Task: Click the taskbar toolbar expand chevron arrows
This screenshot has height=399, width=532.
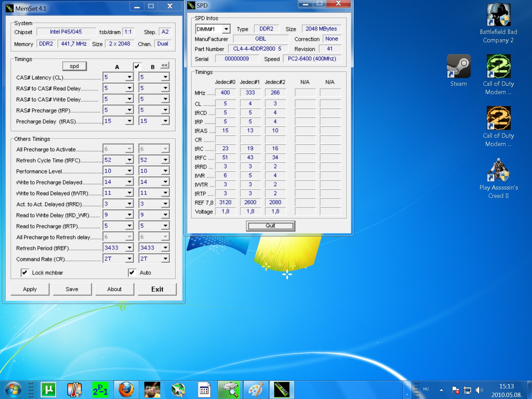Action: point(407,390)
